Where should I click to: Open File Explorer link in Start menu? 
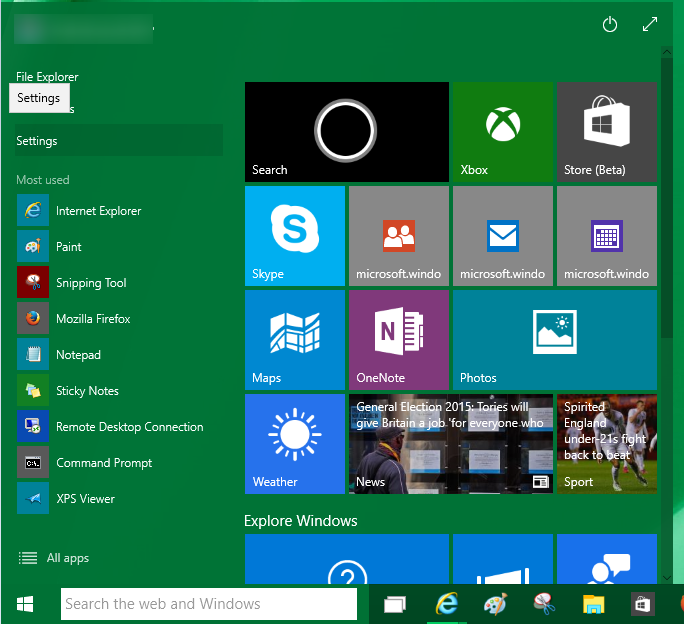click(47, 77)
